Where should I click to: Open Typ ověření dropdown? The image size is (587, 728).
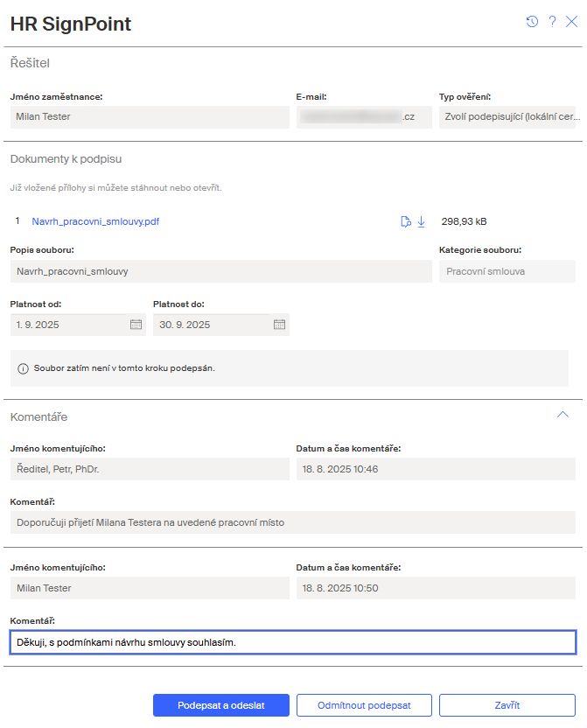(507, 117)
